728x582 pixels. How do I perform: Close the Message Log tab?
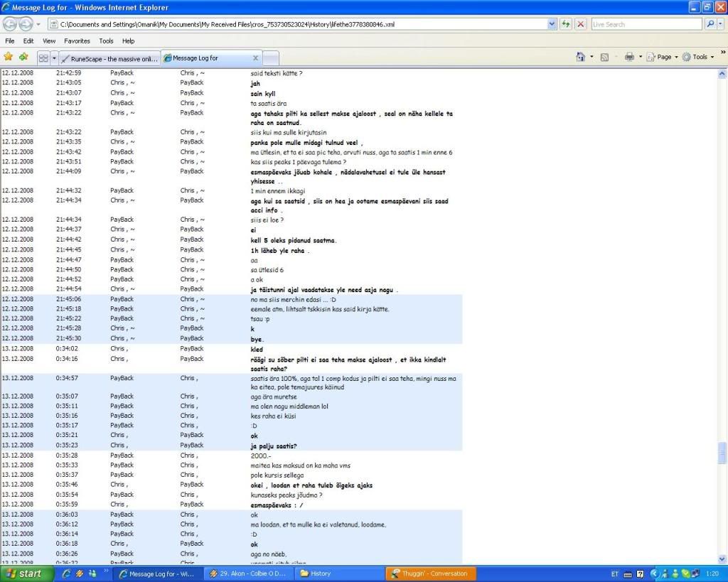pos(256,58)
